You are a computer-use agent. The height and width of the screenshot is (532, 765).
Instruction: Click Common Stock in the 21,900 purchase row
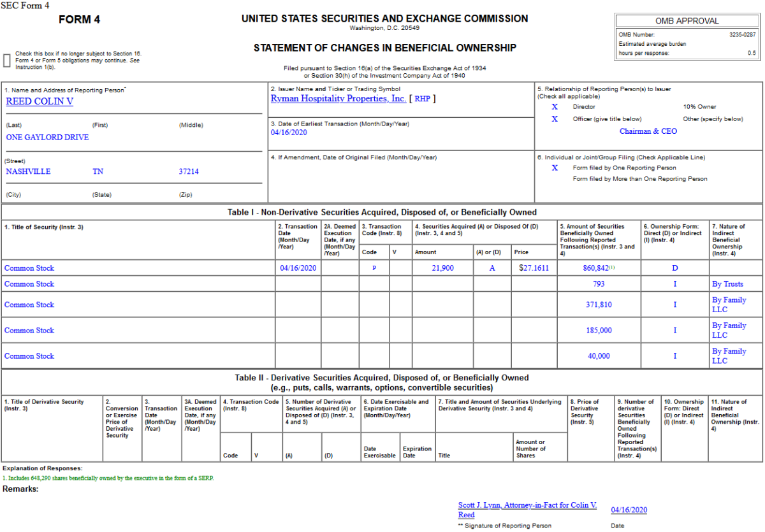point(29,268)
